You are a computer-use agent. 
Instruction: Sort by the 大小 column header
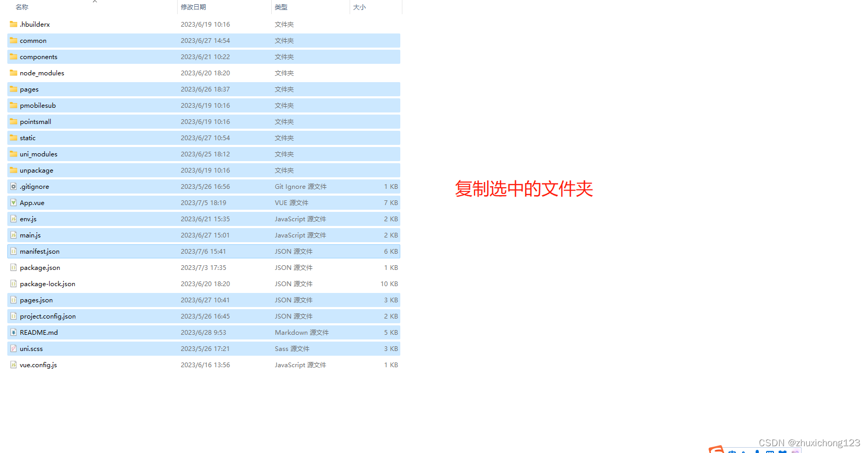pyautogui.click(x=360, y=7)
